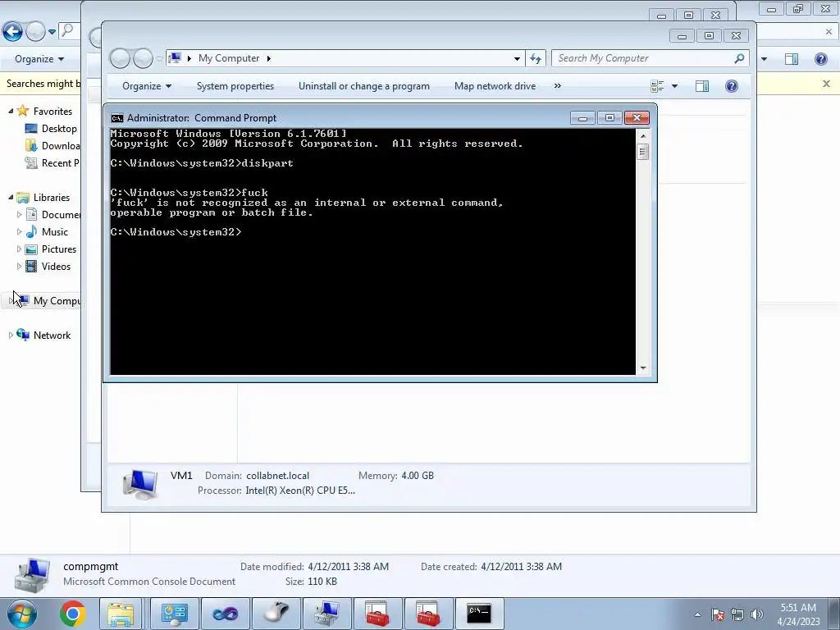Toggle the preview pane in My Computer
This screenshot has height=630, width=840.
click(x=702, y=86)
